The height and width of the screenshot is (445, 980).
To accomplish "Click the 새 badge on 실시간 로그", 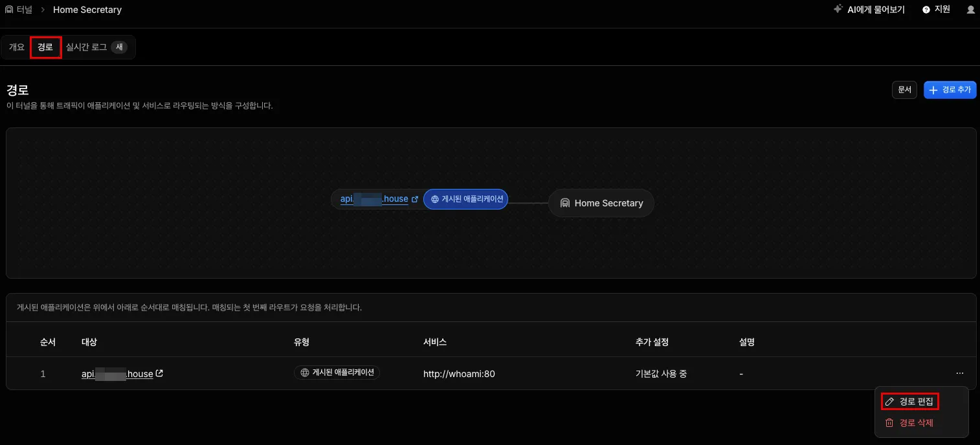I will (119, 47).
